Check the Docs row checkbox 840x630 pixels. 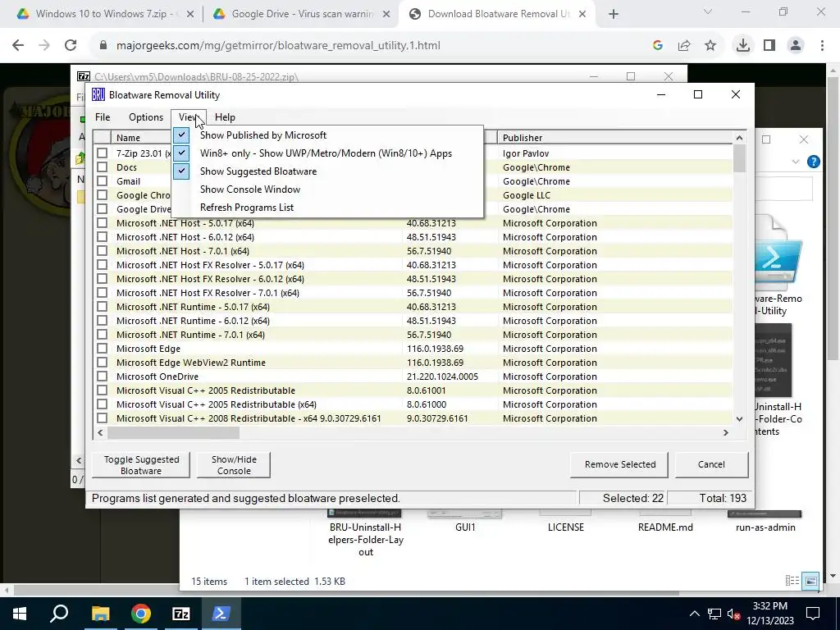[102, 167]
